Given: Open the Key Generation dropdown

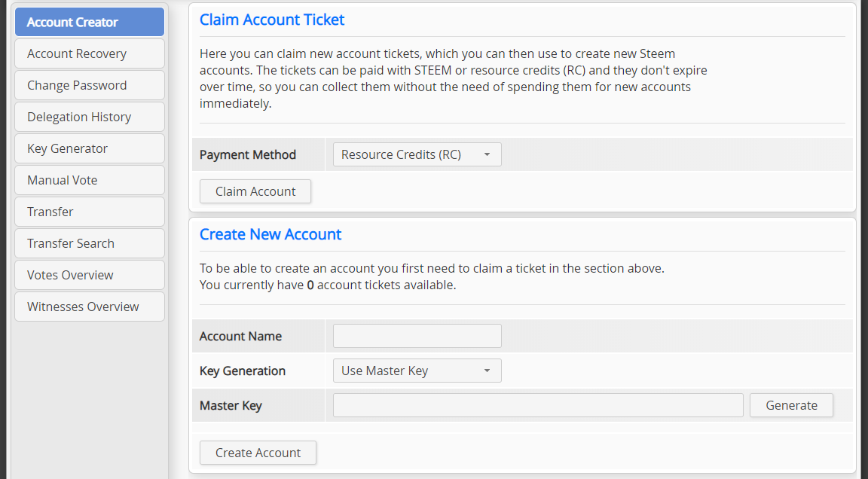Looking at the screenshot, I should [417, 371].
